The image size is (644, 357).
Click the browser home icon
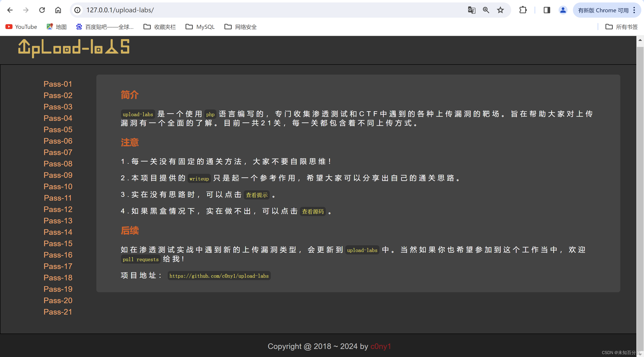[58, 10]
